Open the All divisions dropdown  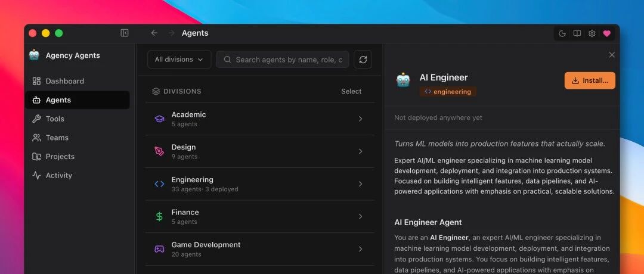pos(179,60)
